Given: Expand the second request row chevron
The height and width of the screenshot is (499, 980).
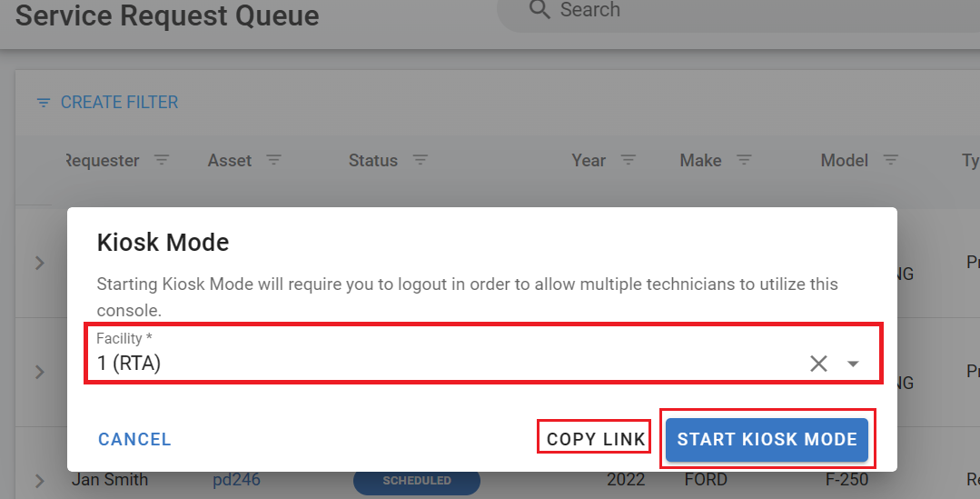Looking at the screenshot, I should point(39,372).
